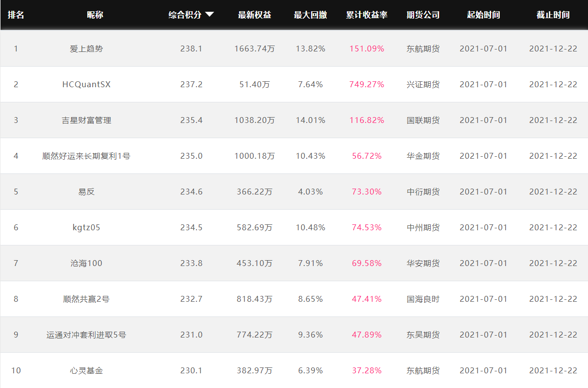Click the 73.30% cumulative return
The width and height of the screenshot is (588, 388).
(x=367, y=192)
